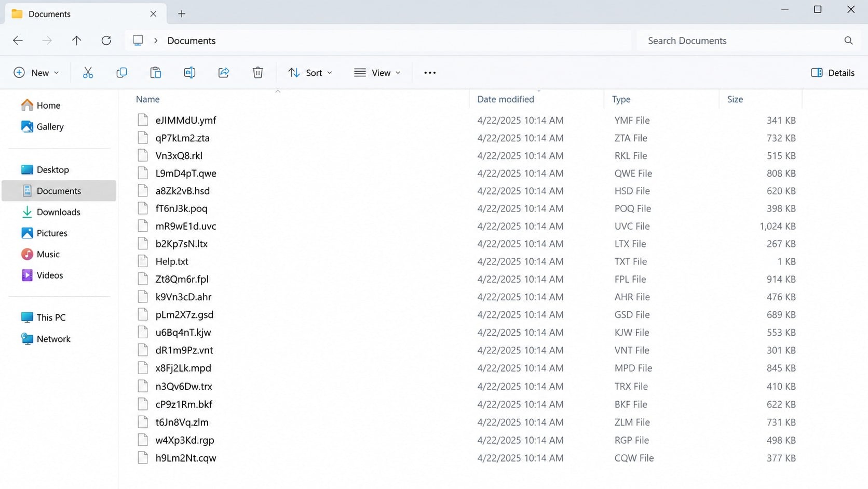Viewport: 868px width, 489px height.
Task: Select file mR9wE1d.uvc
Action: coord(186,227)
